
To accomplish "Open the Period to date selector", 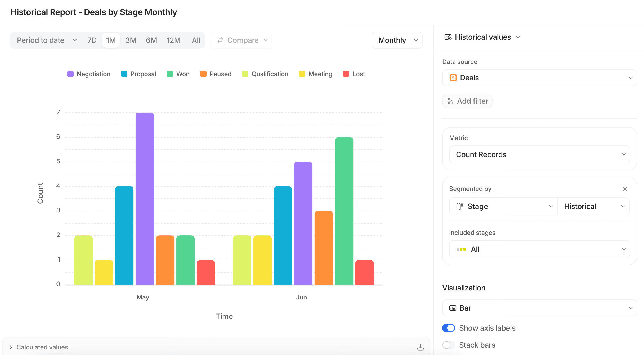I will click(x=47, y=40).
